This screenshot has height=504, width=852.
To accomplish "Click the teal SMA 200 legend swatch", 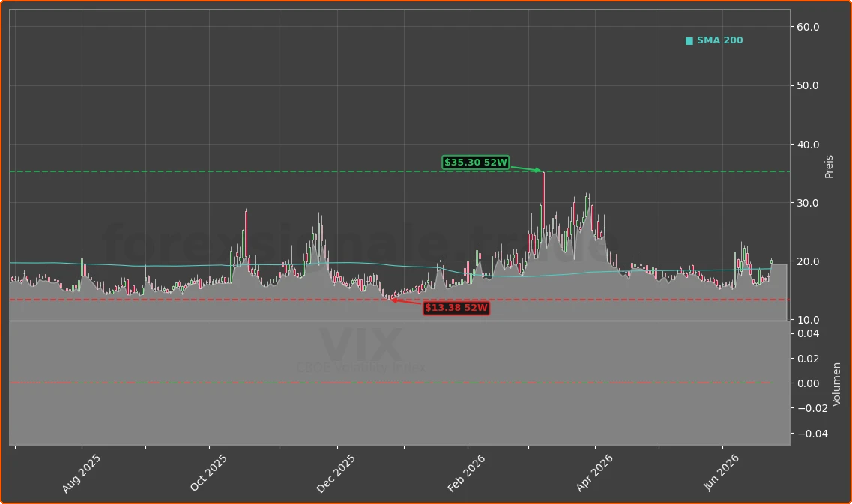I will [689, 40].
